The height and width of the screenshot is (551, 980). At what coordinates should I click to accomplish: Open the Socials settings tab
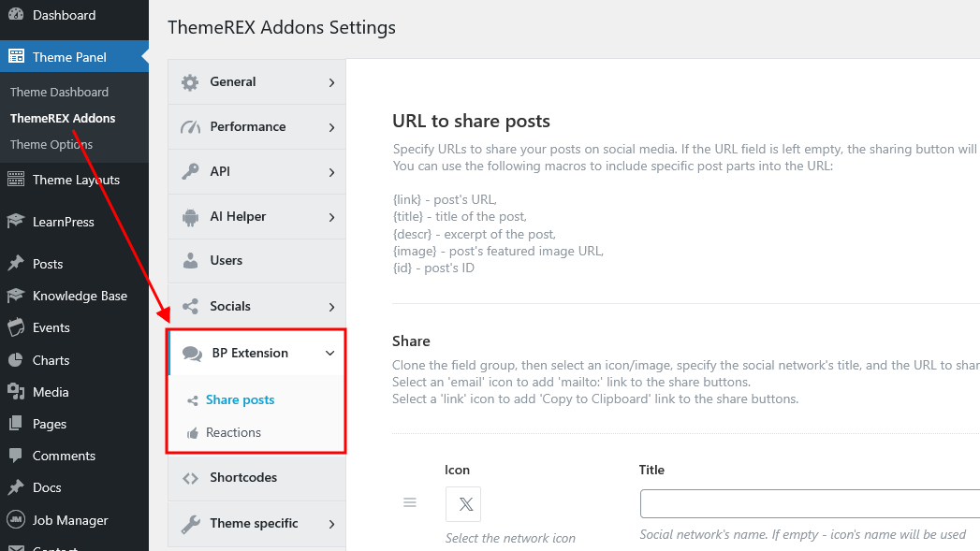(256, 306)
